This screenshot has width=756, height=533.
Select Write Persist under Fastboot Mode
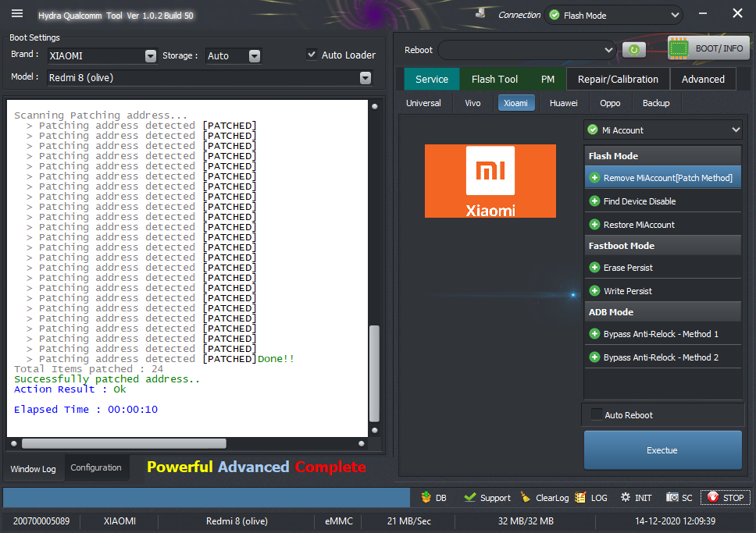pyautogui.click(x=662, y=291)
